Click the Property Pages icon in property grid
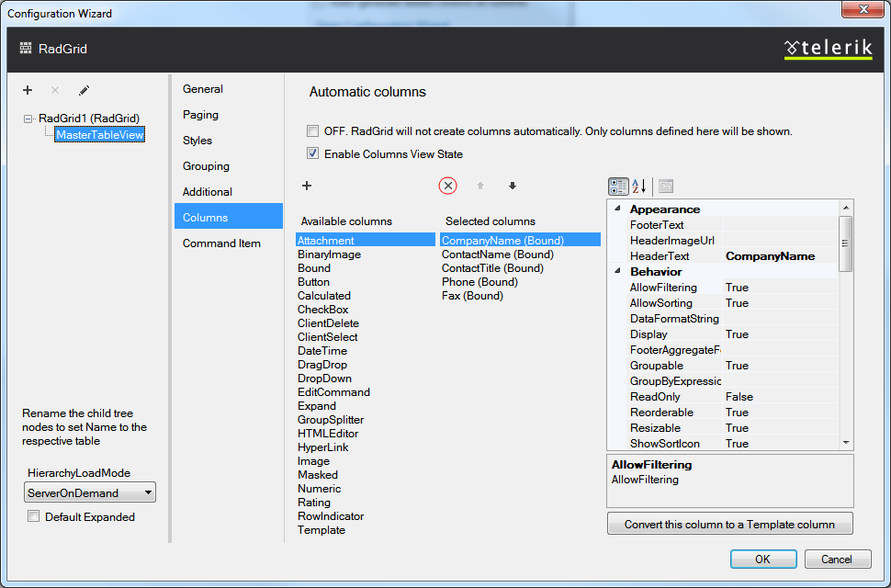The height and width of the screenshot is (588, 891). tap(665, 186)
